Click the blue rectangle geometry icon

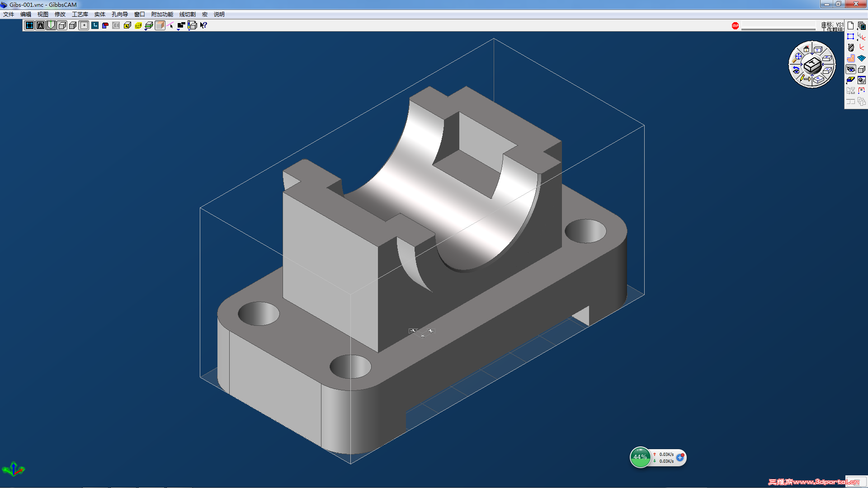coord(850,37)
